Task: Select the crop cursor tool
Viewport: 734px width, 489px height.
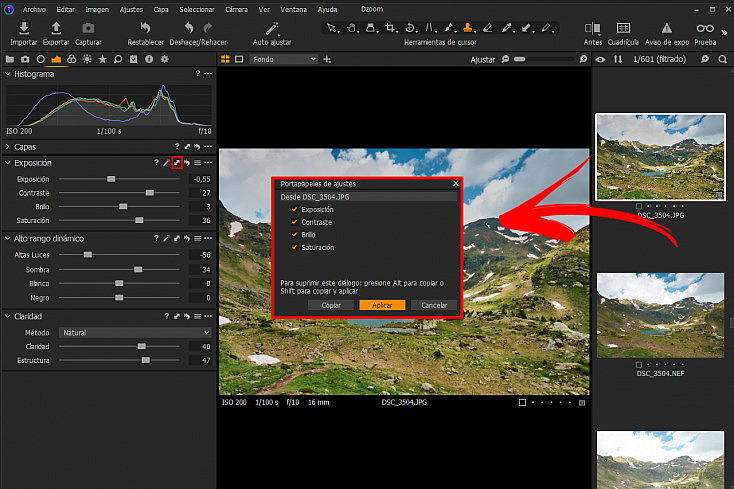Action: 390,28
